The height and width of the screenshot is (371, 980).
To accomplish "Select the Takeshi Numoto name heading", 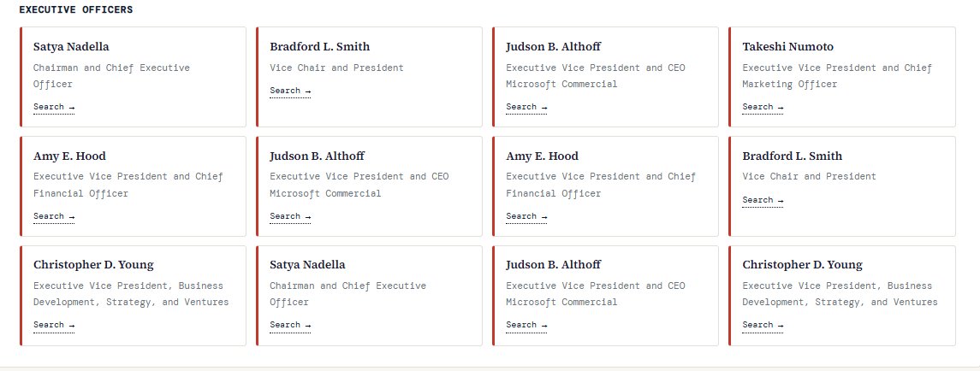I will [x=787, y=47].
